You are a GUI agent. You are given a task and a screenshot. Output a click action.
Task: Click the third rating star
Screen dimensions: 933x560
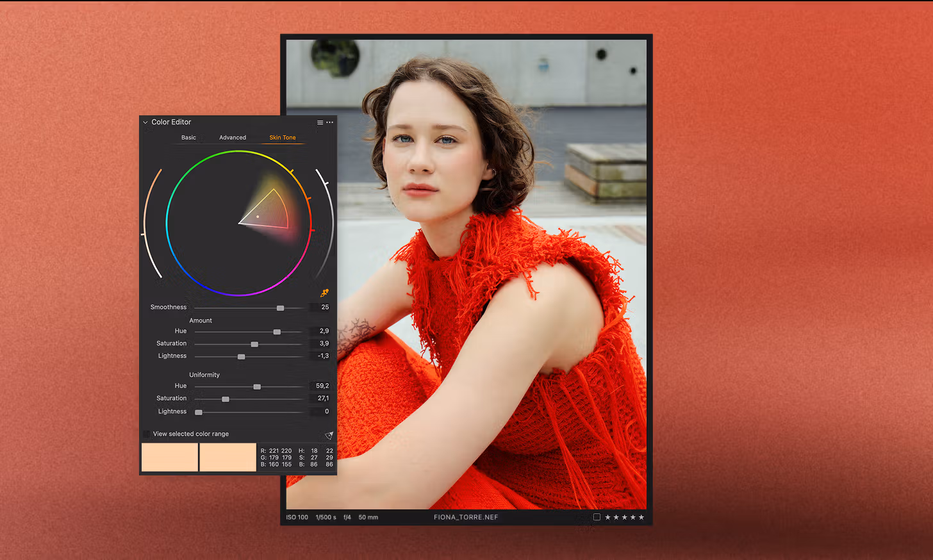[625, 517]
